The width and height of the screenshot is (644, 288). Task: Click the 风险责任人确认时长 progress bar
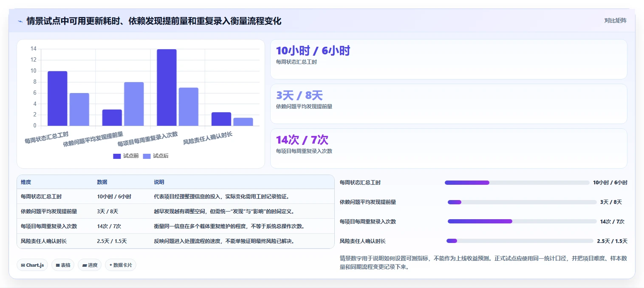click(x=520, y=241)
